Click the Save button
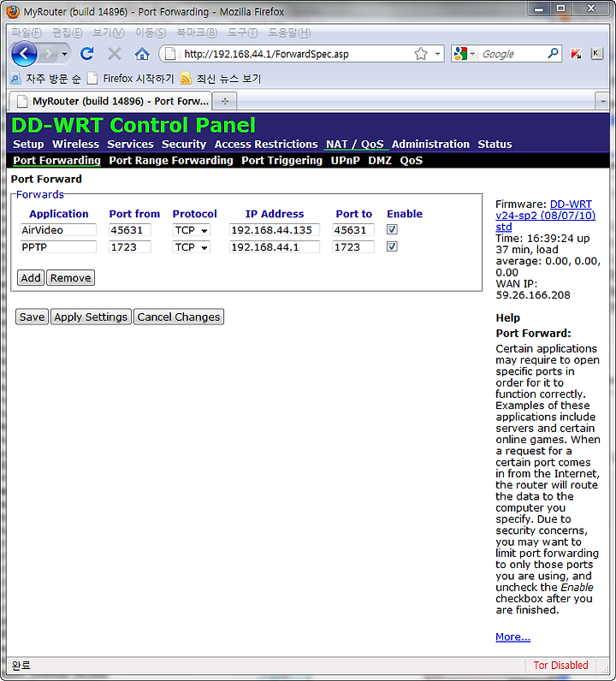Screen dimensions: 616x681 [32, 317]
